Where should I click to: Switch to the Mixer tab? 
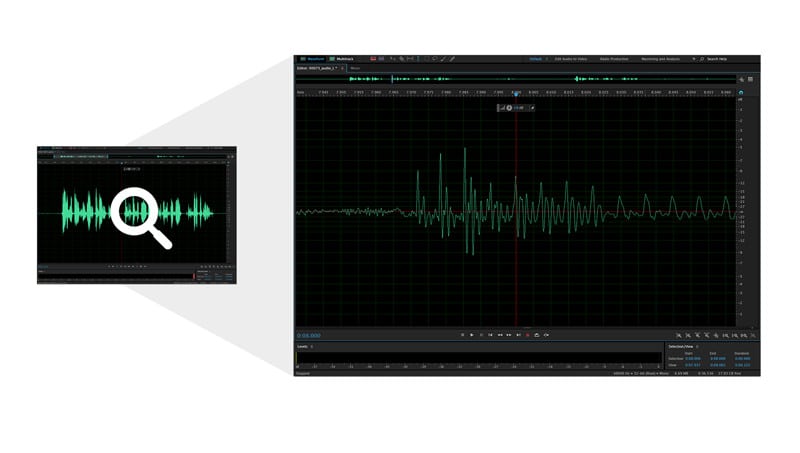click(355, 68)
